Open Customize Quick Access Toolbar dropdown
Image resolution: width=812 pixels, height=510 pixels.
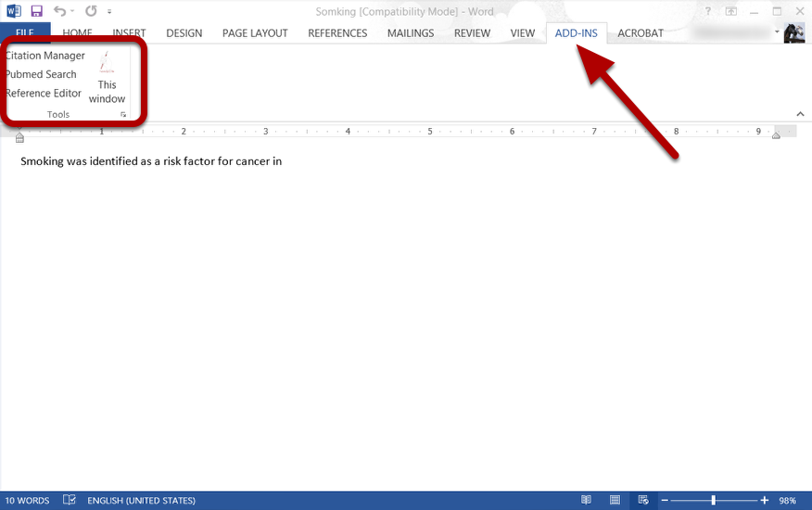point(109,12)
